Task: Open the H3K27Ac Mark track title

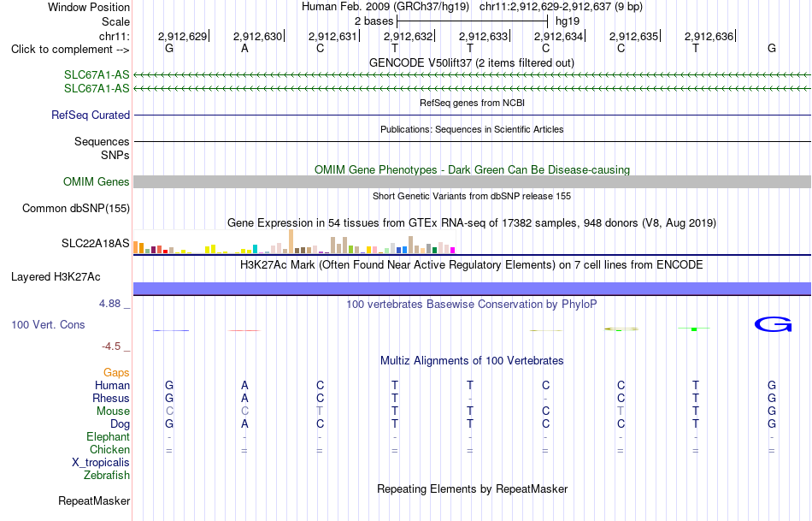Action: point(472,265)
